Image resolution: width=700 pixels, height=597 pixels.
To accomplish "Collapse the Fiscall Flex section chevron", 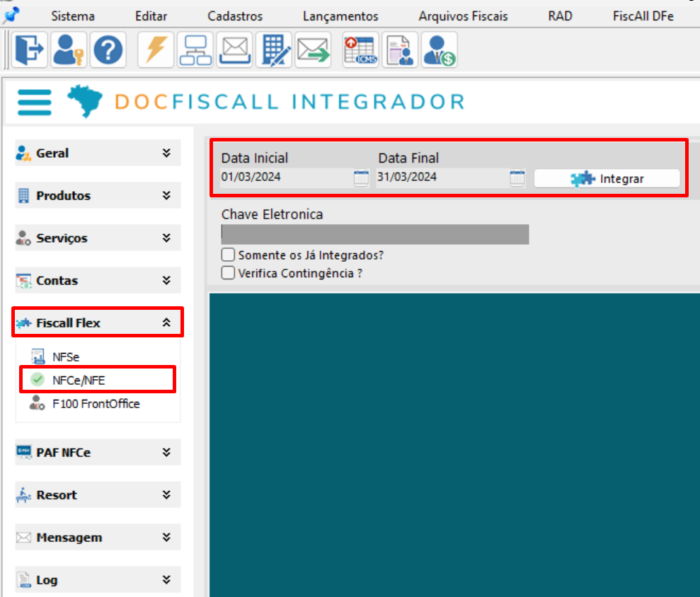I will (166, 322).
